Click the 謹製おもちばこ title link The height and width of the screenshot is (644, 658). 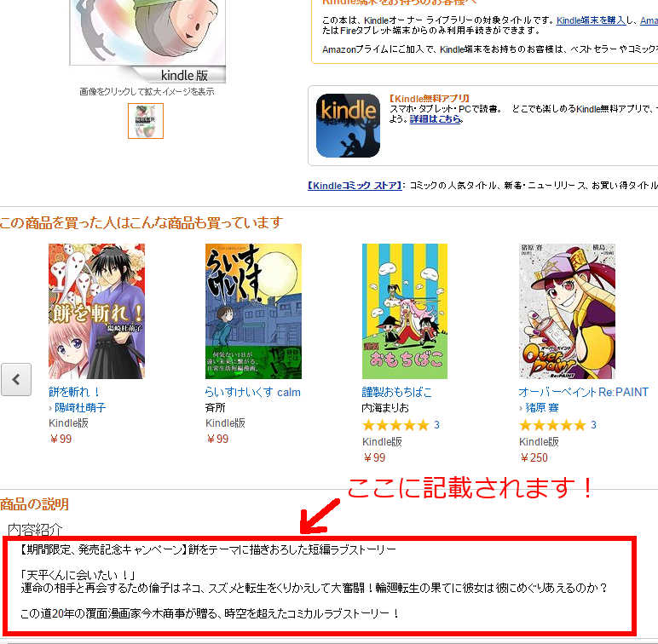click(x=396, y=392)
